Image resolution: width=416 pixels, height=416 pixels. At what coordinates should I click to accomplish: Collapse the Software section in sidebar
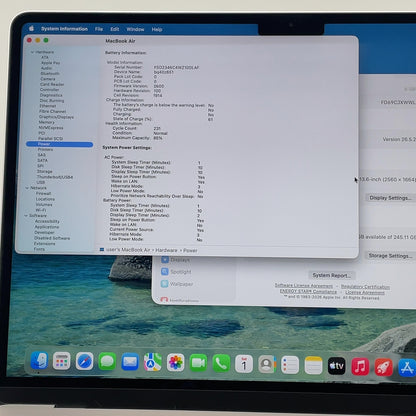[26, 216]
